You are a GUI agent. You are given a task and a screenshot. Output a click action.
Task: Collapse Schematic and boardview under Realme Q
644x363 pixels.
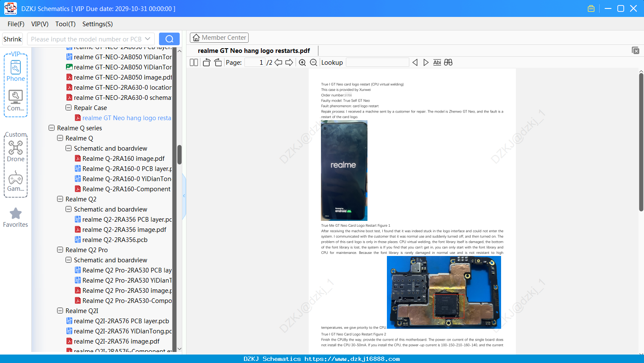point(69,148)
